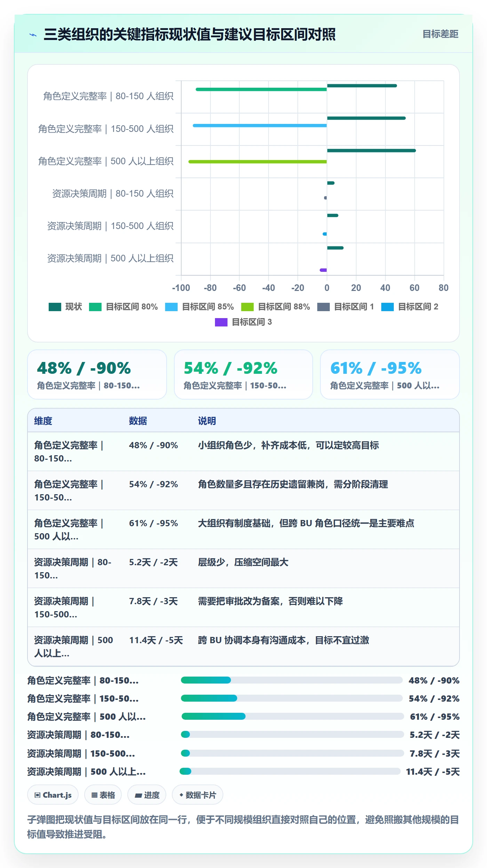This screenshot has width=487, height=868.
Task: Click chart axis label 资源决策周期 | 500 人以上组织
Action: [x=110, y=258]
